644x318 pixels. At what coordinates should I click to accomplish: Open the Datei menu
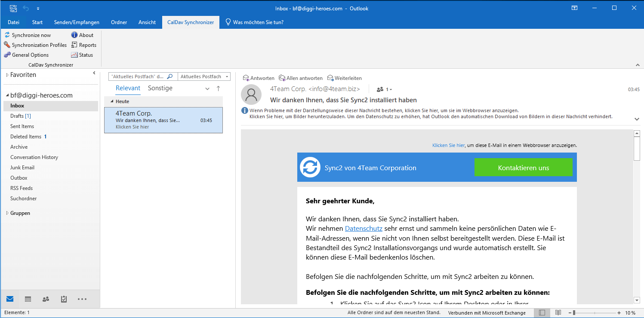point(14,22)
